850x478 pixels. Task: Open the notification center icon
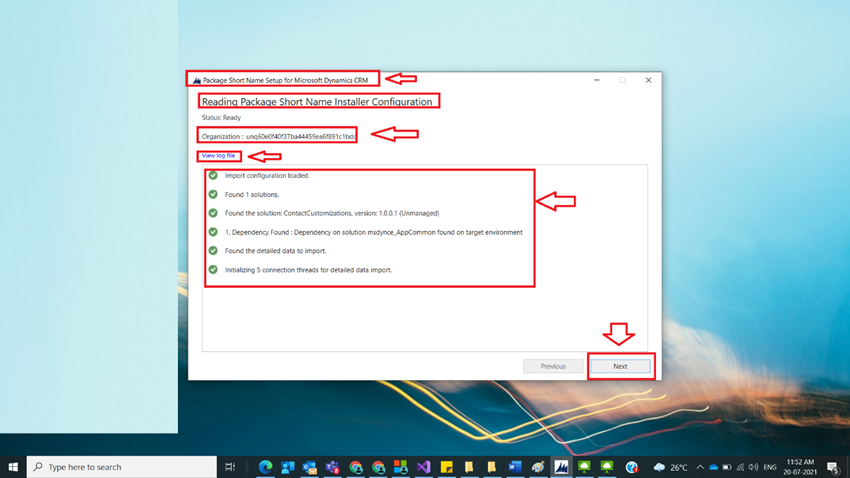click(x=834, y=467)
